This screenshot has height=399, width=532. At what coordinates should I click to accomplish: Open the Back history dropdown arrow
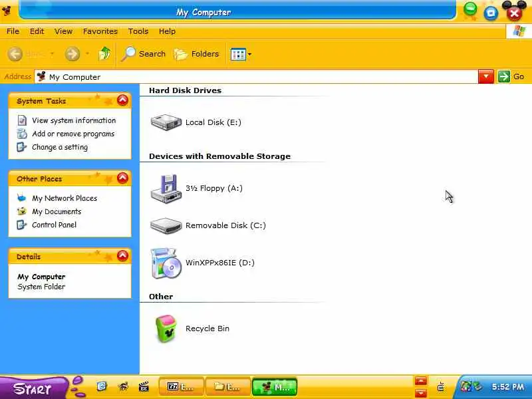[x=53, y=54]
